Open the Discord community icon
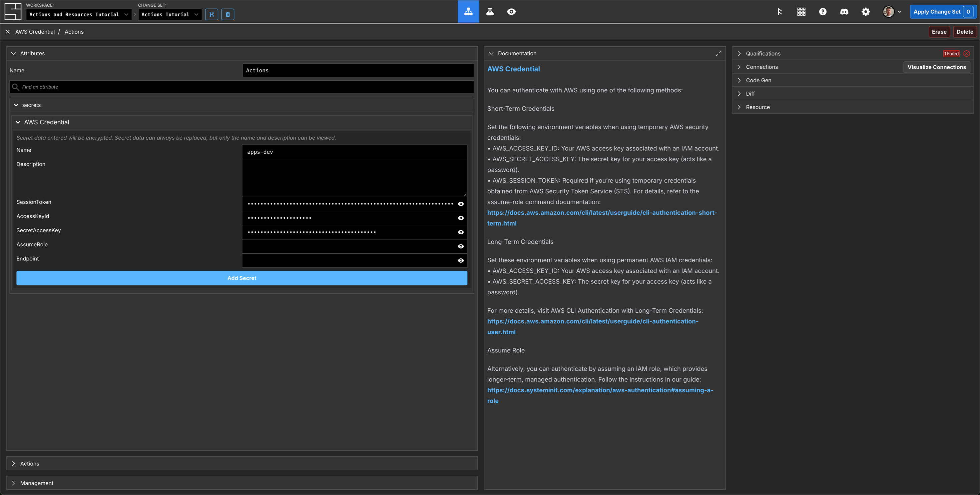 pyautogui.click(x=844, y=12)
